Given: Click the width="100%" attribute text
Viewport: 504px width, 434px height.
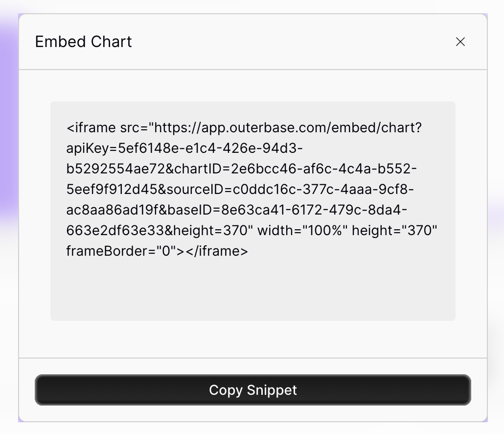Looking at the screenshot, I should 302,230.
